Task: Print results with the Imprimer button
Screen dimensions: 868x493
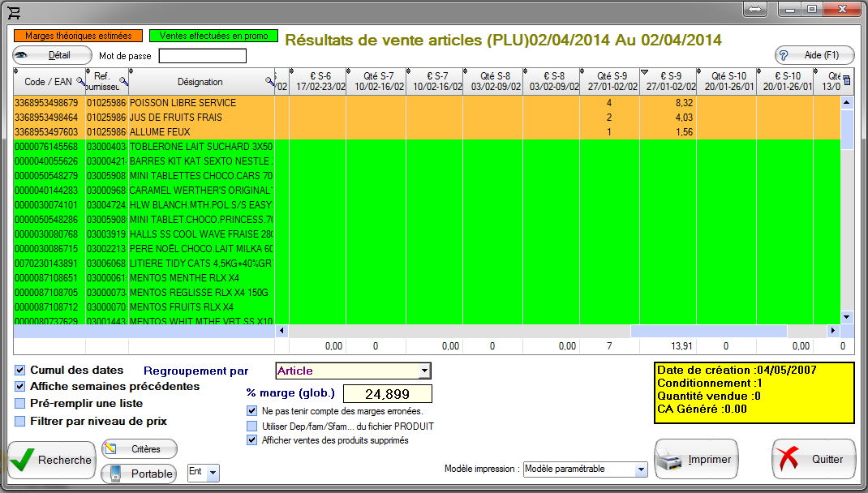Action: (697, 460)
